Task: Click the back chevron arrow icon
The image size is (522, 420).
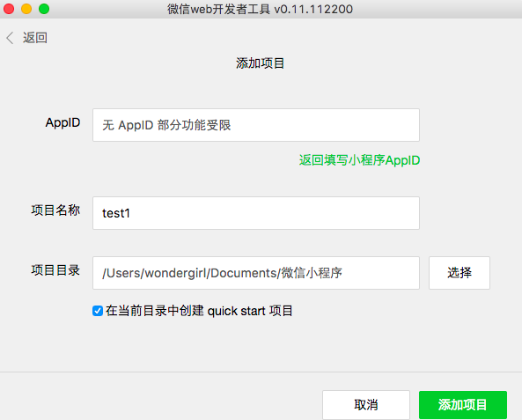Action: (10, 38)
